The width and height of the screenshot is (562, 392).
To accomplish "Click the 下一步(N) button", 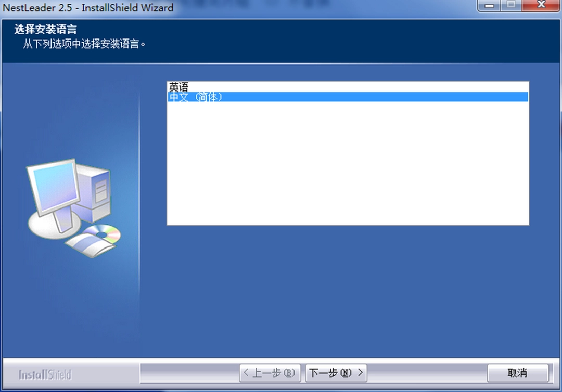I will tap(336, 373).
